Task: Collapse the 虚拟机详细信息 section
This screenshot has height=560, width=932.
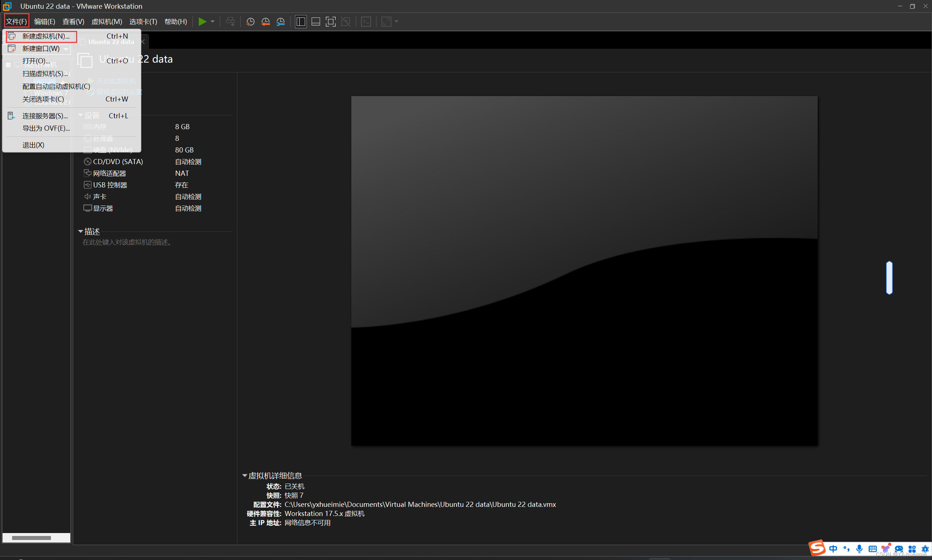Action: tap(245, 476)
